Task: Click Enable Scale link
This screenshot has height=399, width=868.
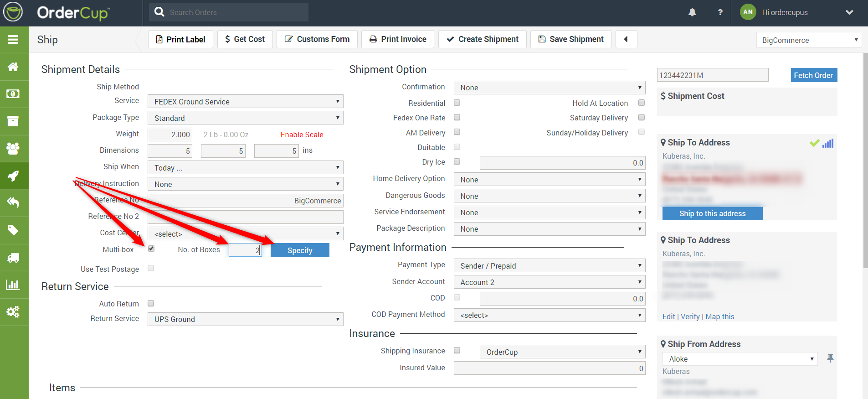Action: (302, 135)
